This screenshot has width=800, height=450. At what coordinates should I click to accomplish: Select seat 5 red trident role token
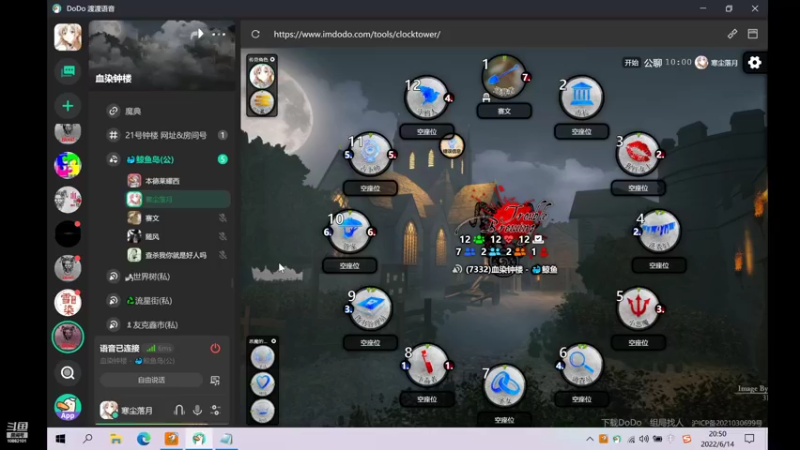(638, 308)
